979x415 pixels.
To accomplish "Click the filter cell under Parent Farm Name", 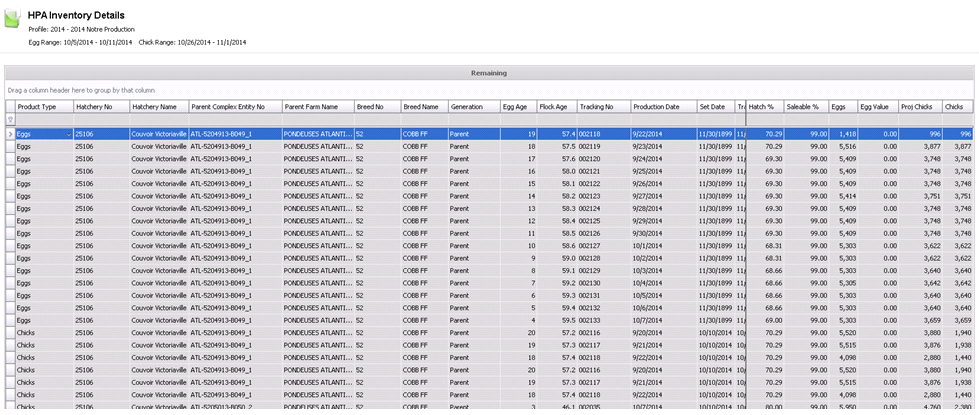I will (318, 119).
